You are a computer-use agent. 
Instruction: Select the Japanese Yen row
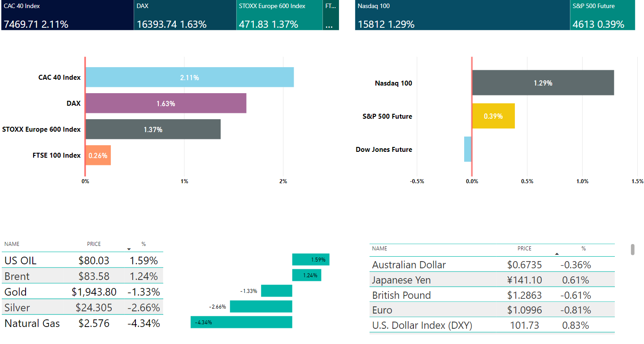click(492, 280)
